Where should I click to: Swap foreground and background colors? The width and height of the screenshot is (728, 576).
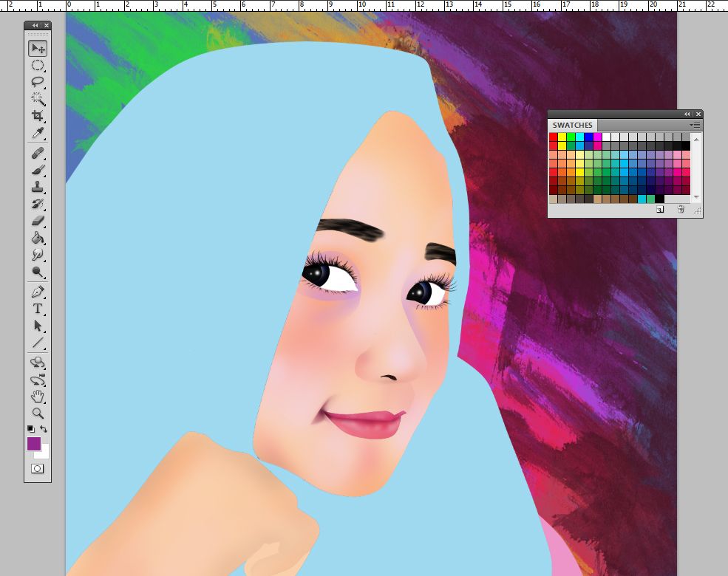tap(44, 429)
